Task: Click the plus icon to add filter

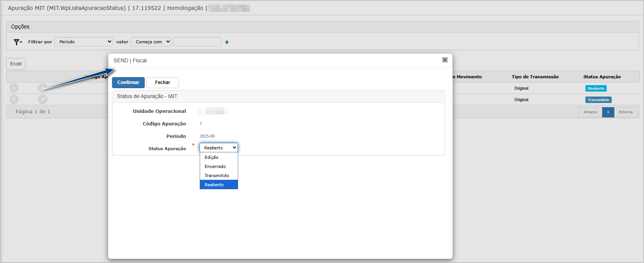Action: click(x=227, y=42)
